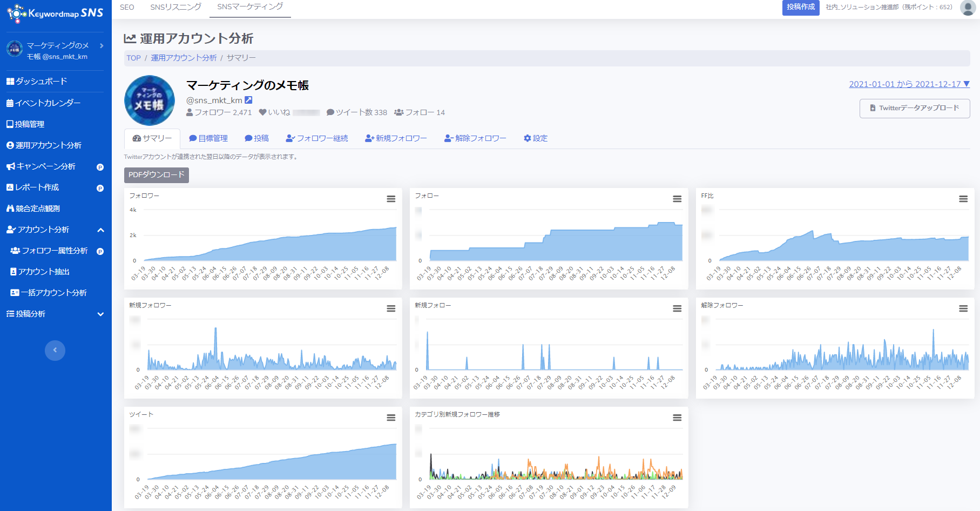Expand the account switcher chevron in the sidebar
Screen dimensions: 980x511
[x=102, y=45]
